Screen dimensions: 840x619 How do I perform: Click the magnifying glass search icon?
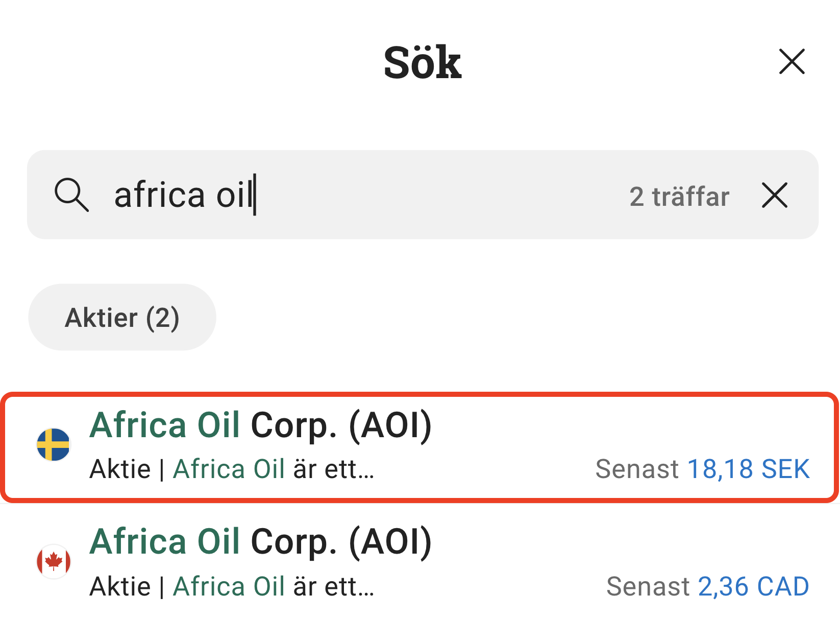[71, 195]
